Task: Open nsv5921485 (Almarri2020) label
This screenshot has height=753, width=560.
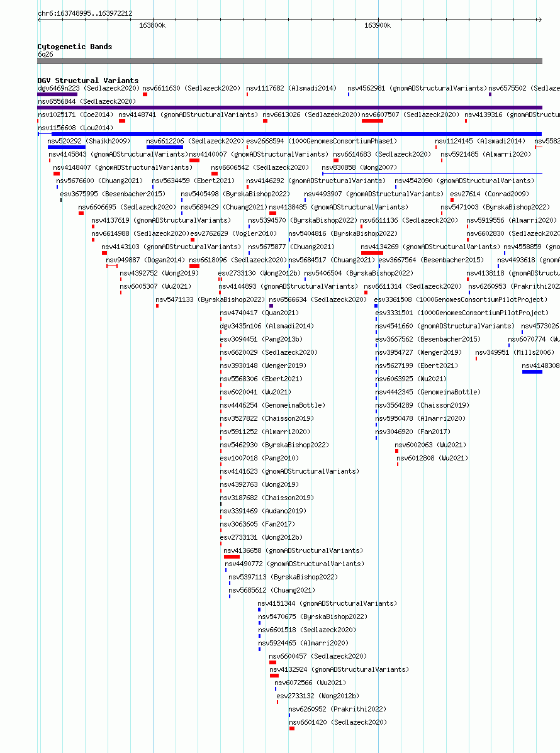Action: (x=486, y=154)
